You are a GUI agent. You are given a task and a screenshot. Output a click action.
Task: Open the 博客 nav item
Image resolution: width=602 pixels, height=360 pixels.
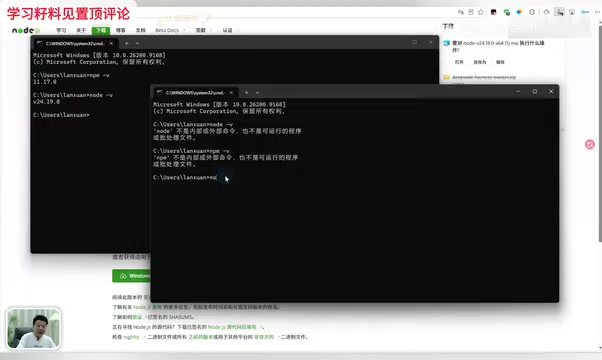(121, 30)
